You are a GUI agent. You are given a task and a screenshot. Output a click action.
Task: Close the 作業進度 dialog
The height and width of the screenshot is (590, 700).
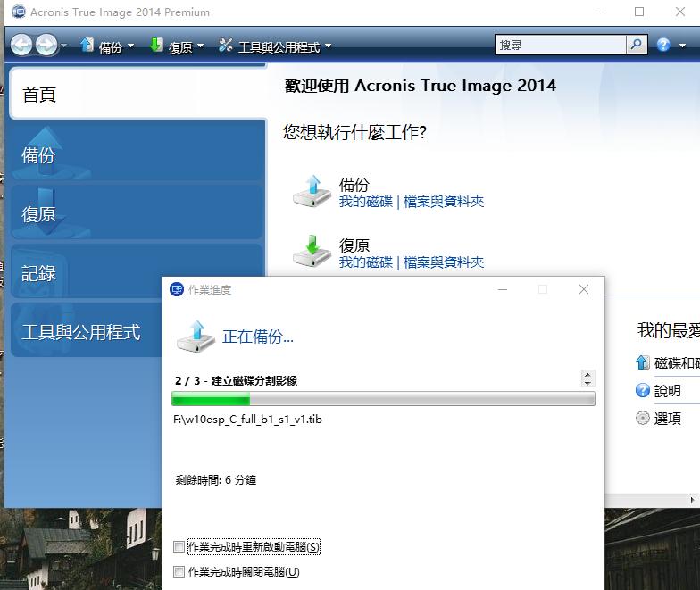click(584, 289)
